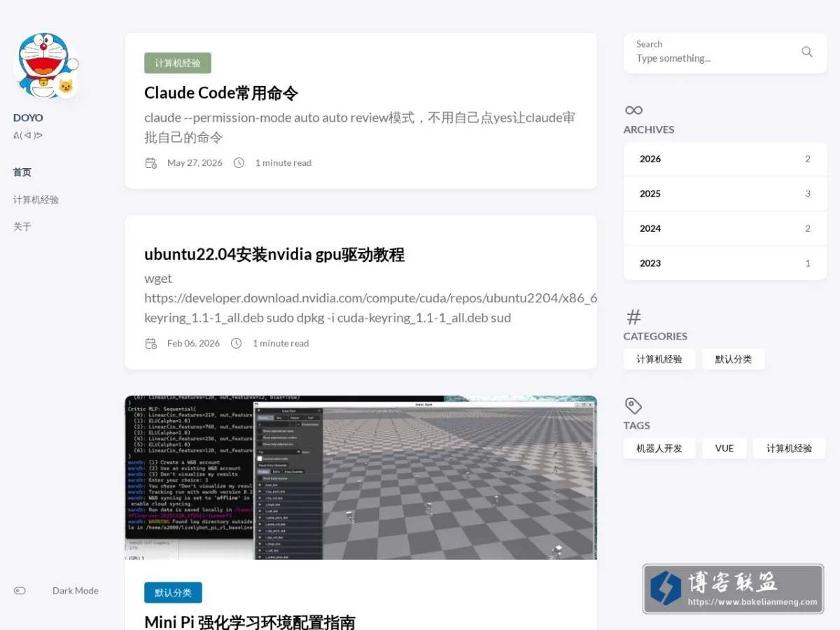Open the 2026 archive entry
Screen dimensions: 840x630
(725, 159)
